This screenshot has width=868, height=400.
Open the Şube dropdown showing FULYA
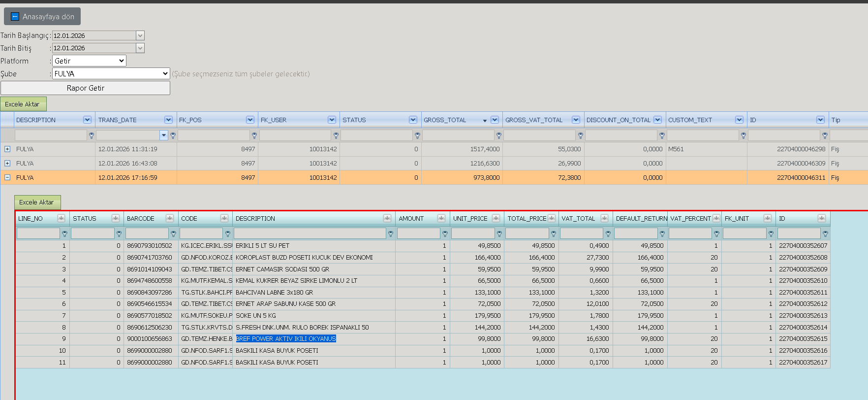(x=111, y=73)
